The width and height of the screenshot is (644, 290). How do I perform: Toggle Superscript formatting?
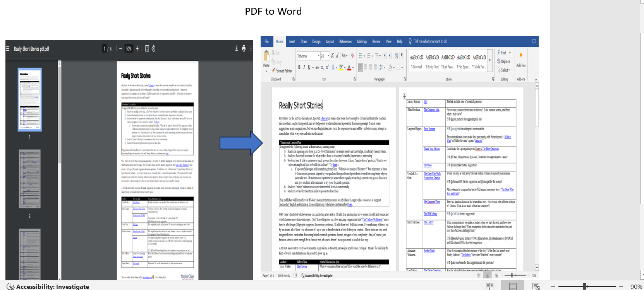coord(327,67)
